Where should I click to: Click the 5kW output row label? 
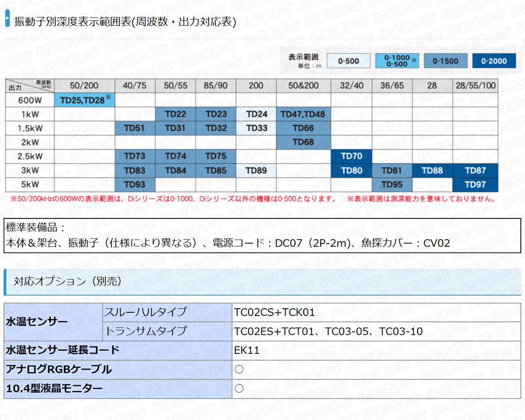coord(30,185)
